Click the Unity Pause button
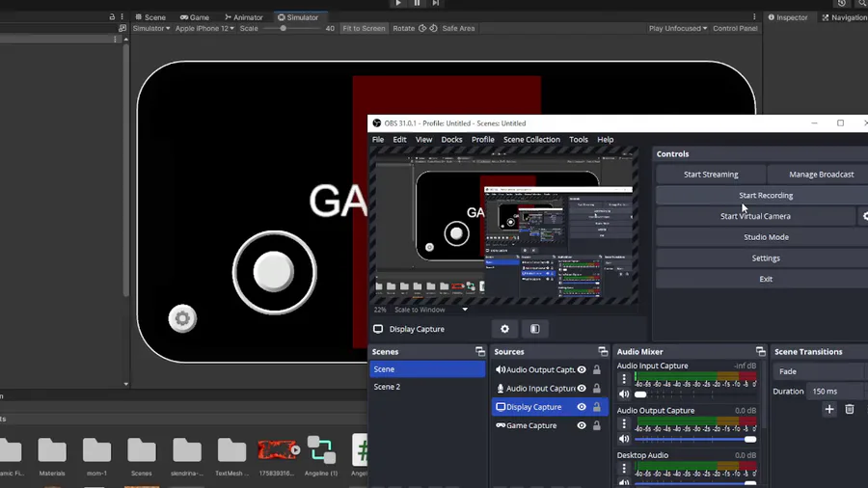This screenshot has height=488, width=868. coord(417,3)
